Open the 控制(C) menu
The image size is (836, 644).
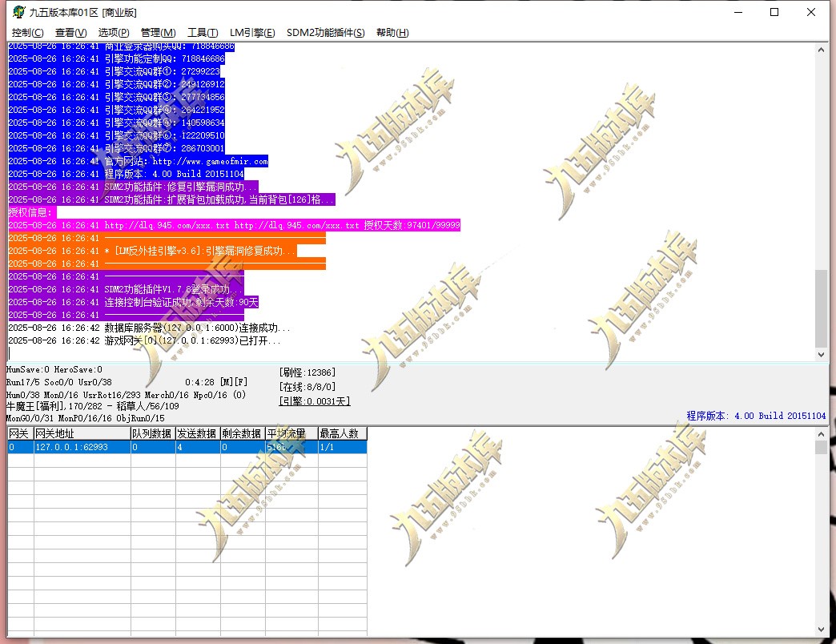28,33
